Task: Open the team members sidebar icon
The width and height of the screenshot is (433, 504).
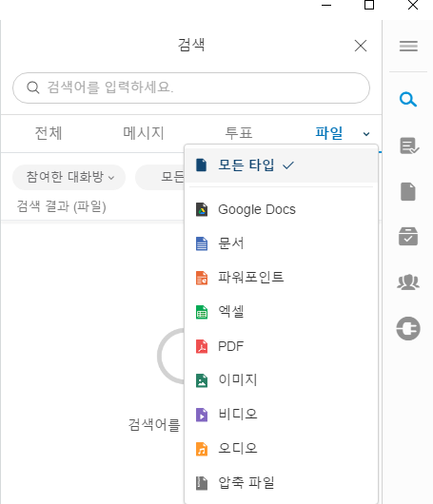Action: click(408, 282)
